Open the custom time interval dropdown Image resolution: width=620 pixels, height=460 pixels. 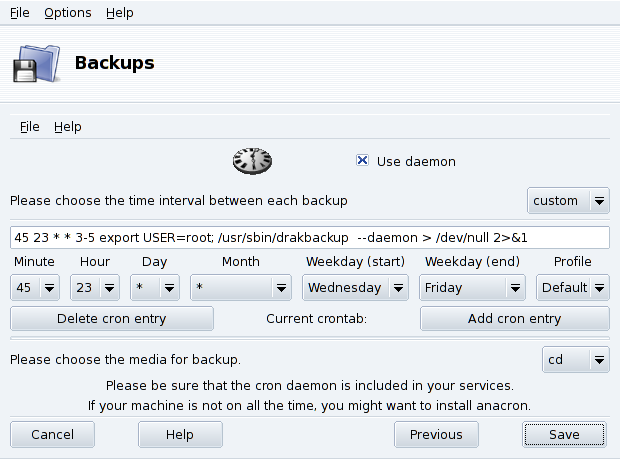(x=568, y=201)
